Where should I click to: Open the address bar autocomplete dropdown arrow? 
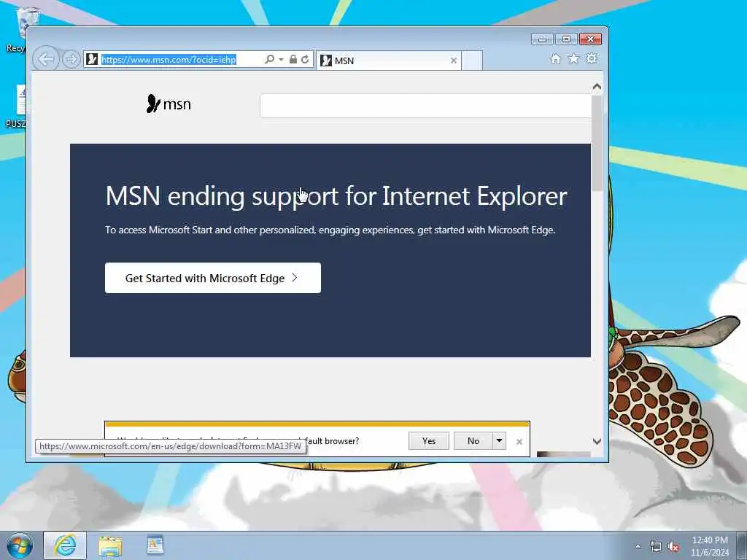[x=281, y=60]
